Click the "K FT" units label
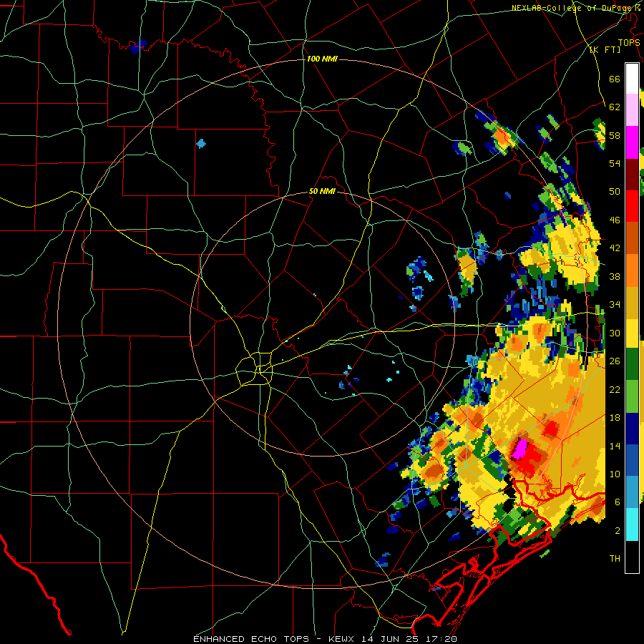 (605, 50)
